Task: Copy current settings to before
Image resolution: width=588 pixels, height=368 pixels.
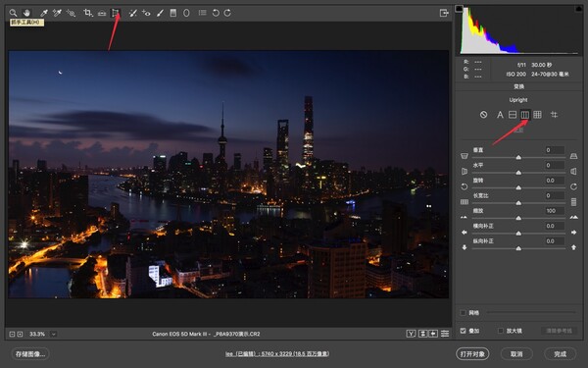Action: [433, 334]
